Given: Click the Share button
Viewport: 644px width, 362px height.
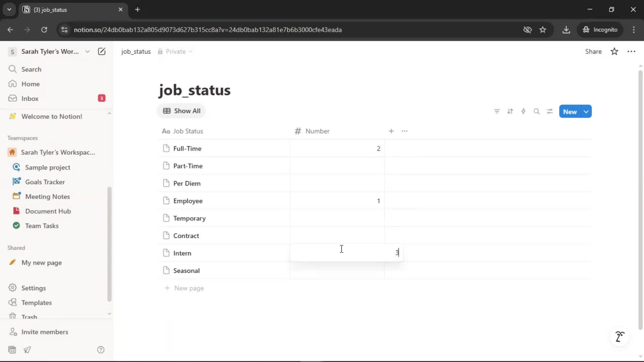Looking at the screenshot, I should tap(593, 51).
